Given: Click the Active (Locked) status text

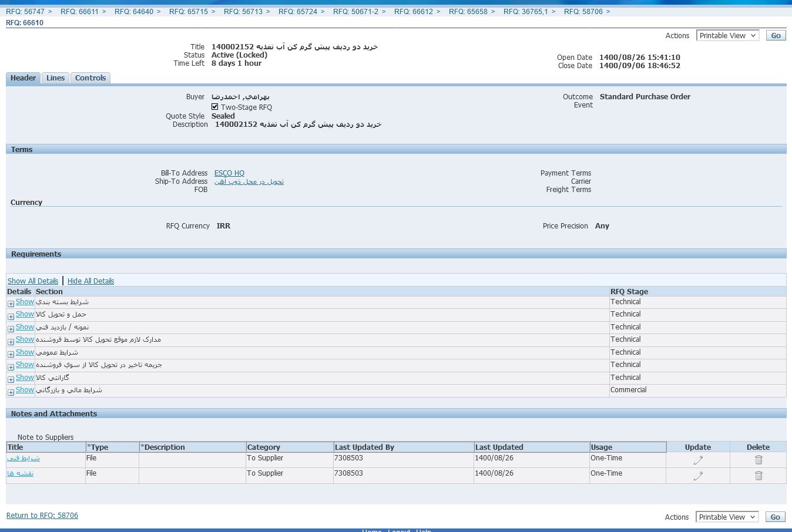Looking at the screenshot, I should click(239, 55).
